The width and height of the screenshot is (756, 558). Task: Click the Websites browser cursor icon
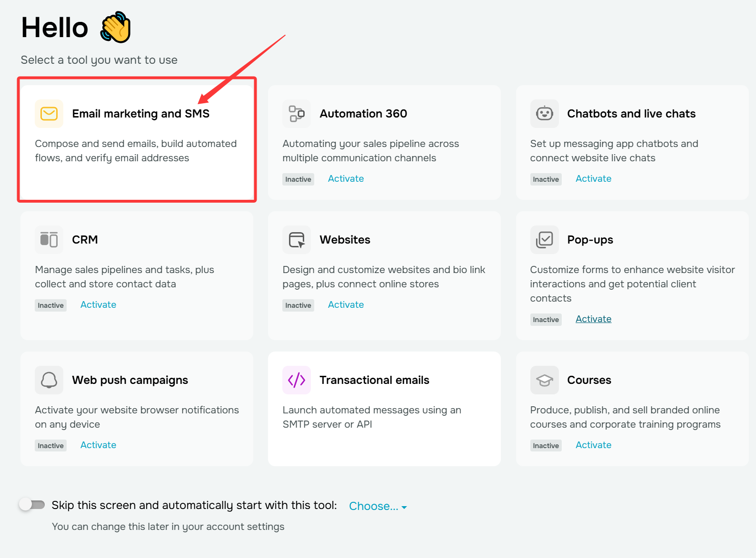(x=297, y=240)
